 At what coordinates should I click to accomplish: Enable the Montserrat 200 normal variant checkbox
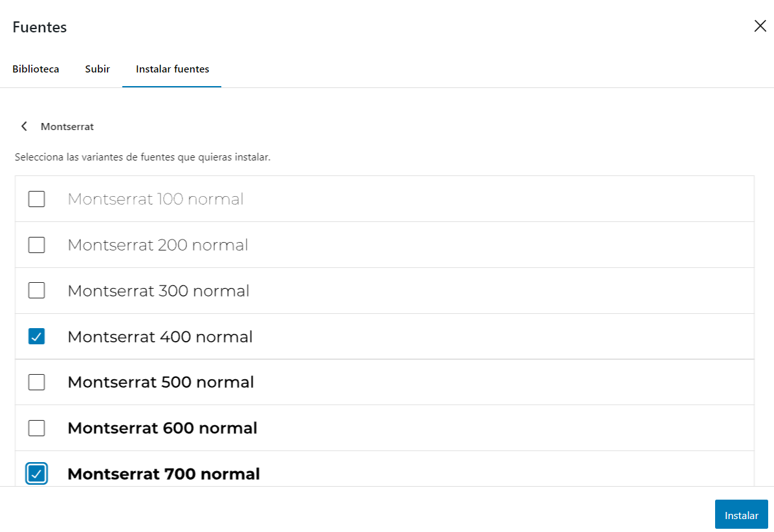point(37,245)
